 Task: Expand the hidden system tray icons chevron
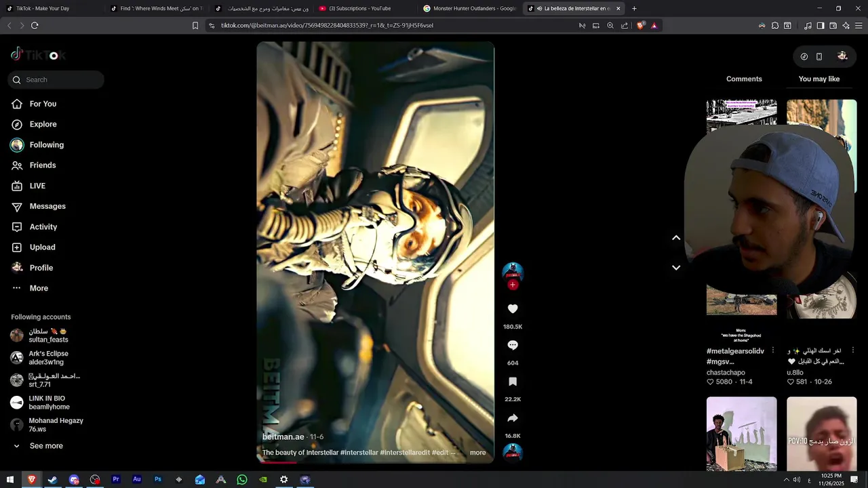click(x=787, y=480)
